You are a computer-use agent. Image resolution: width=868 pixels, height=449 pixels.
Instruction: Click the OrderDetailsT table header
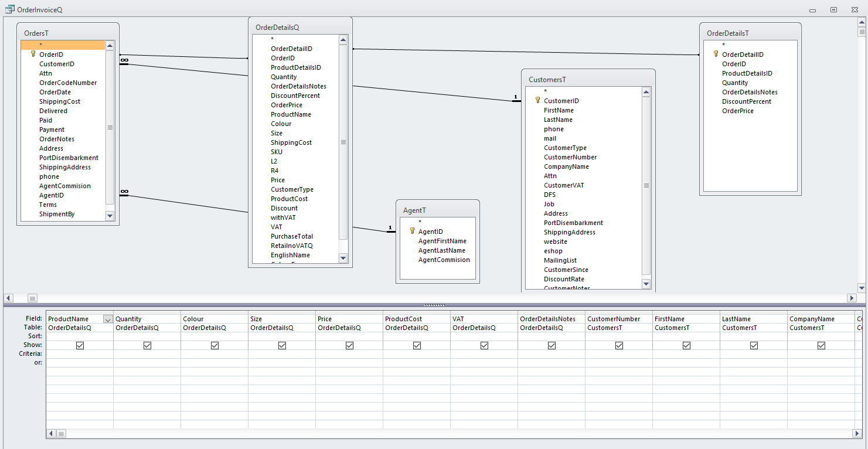pyautogui.click(x=750, y=33)
